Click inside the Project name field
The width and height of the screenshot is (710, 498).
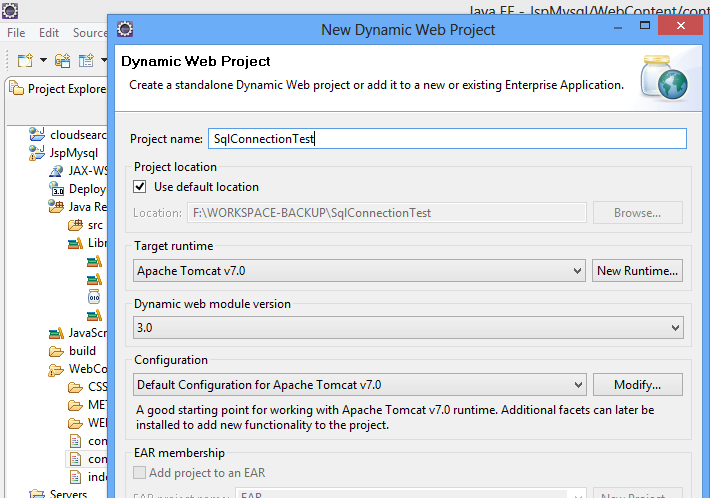click(x=447, y=139)
